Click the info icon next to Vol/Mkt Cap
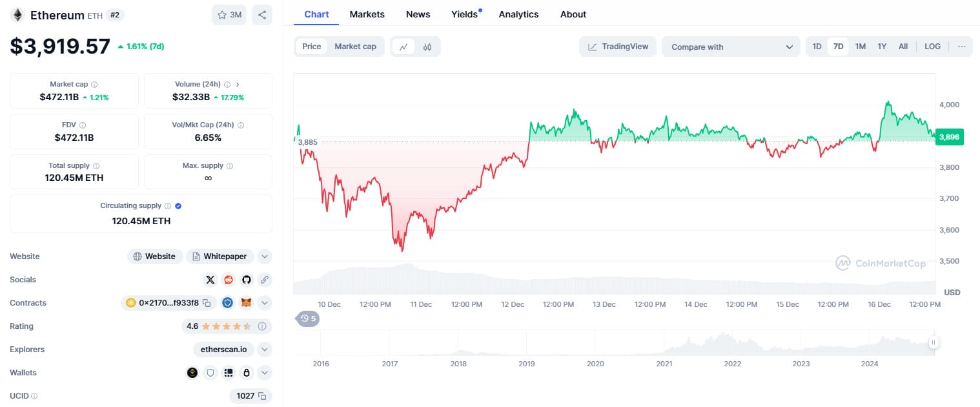 click(x=241, y=125)
